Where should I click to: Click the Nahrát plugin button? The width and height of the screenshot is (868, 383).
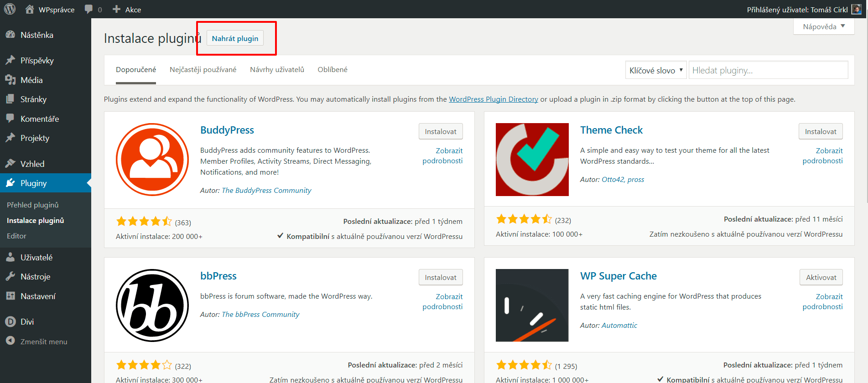pyautogui.click(x=235, y=38)
